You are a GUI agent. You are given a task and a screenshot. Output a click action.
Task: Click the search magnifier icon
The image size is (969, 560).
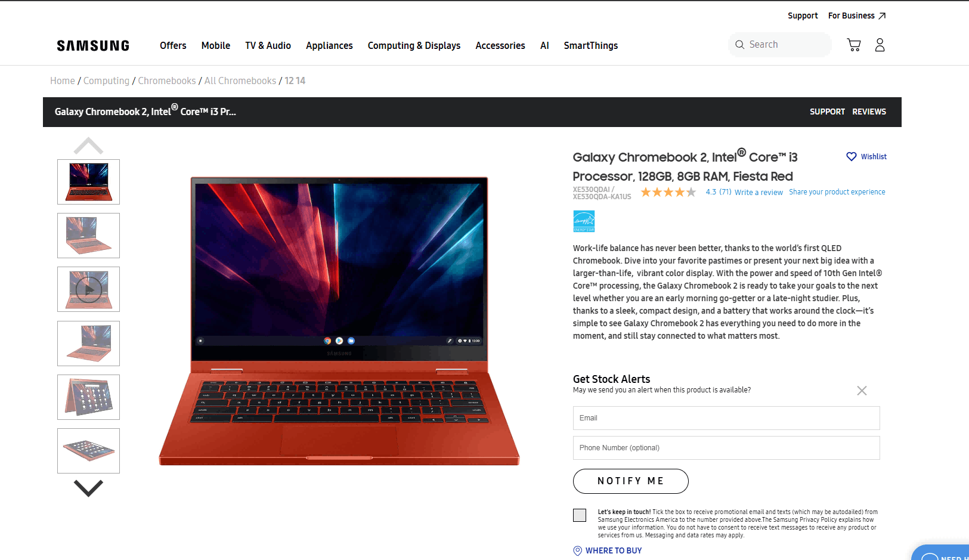(739, 45)
